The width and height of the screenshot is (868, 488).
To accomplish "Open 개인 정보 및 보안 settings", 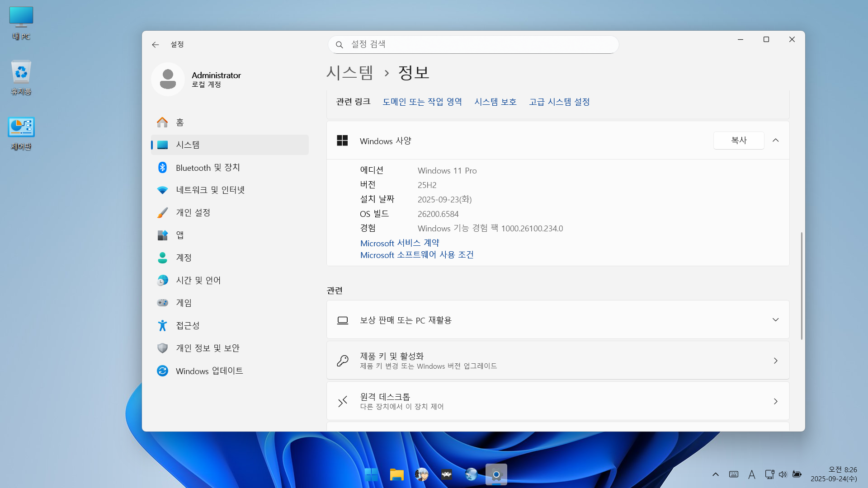I will [208, 348].
